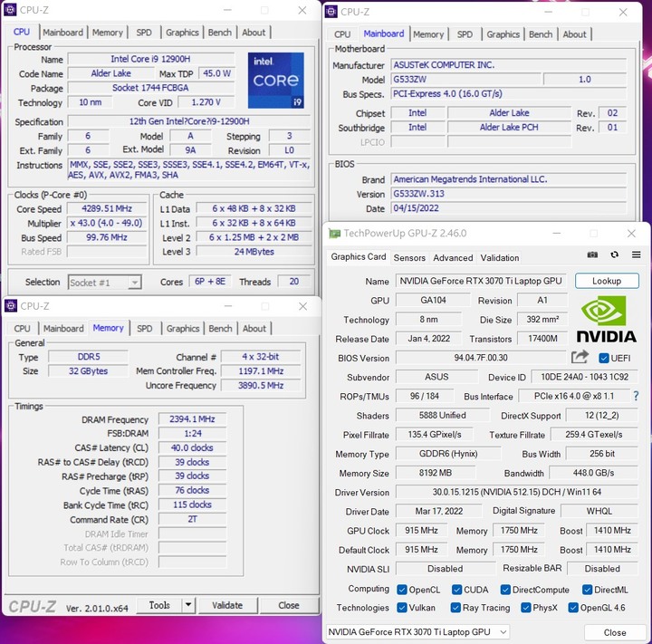Click the Validate button
This screenshot has width=652, height=644.
coord(227,605)
